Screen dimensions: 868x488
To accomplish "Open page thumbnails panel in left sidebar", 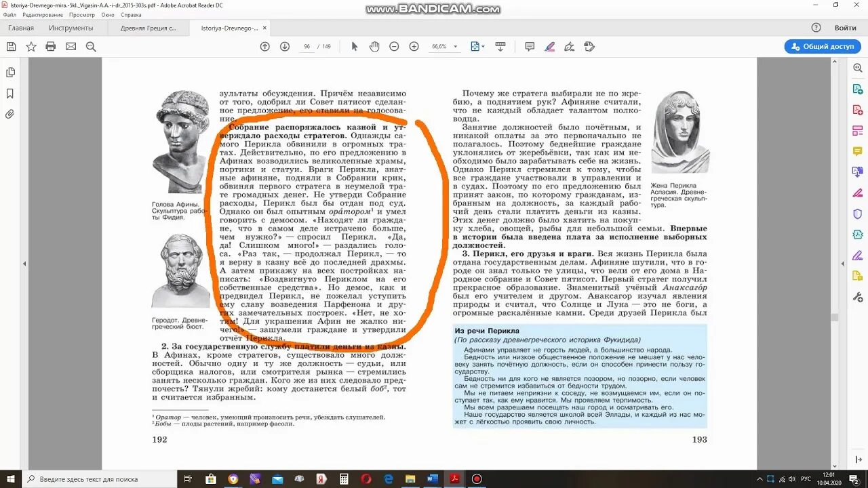I will [x=10, y=73].
